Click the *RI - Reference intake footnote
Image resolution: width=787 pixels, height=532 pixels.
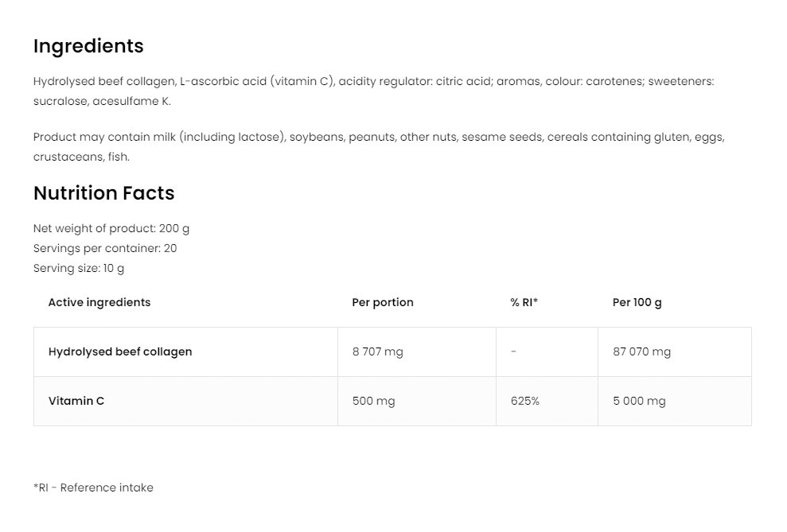coord(93,487)
